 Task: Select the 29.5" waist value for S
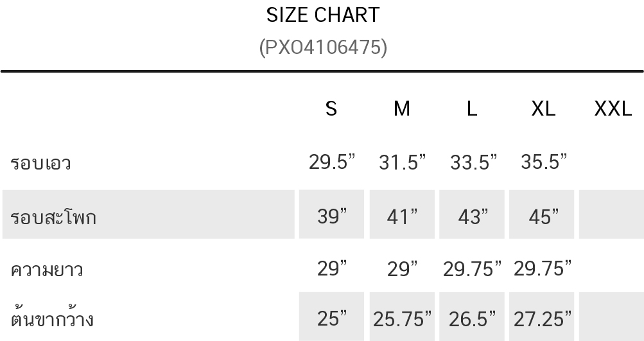[331, 161]
